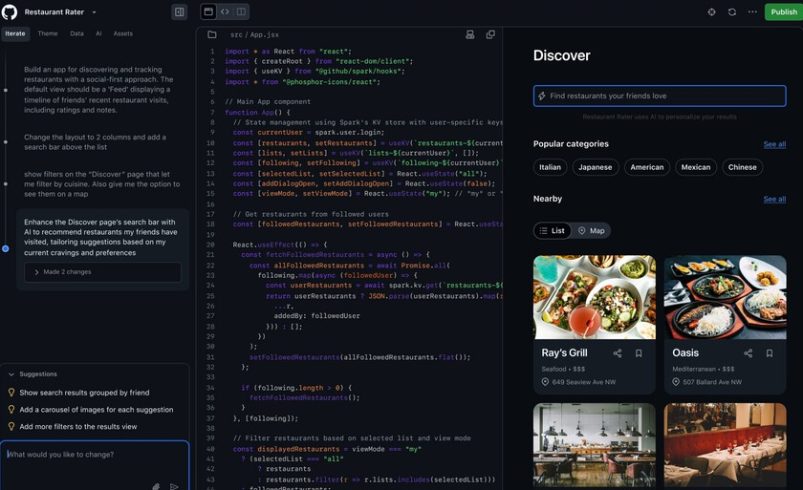The width and height of the screenshot is (803, 490).
Task: Toggle the sidebar panel icon
Action: click(179, 12)
